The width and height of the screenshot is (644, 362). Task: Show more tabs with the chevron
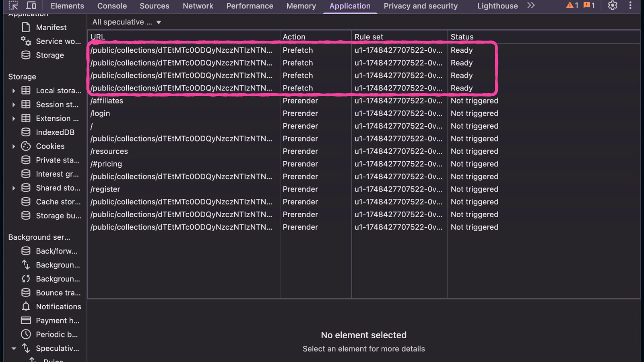tap(531, 6)
